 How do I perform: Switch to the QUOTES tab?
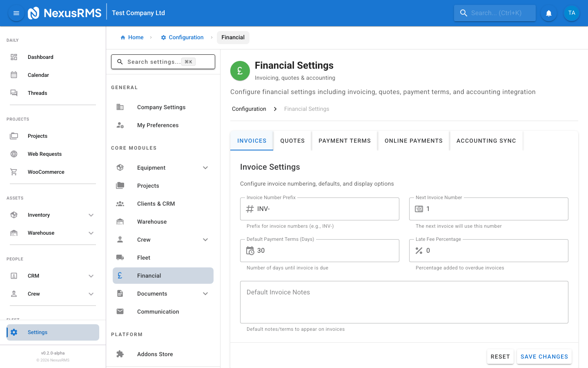coord(292,140)
